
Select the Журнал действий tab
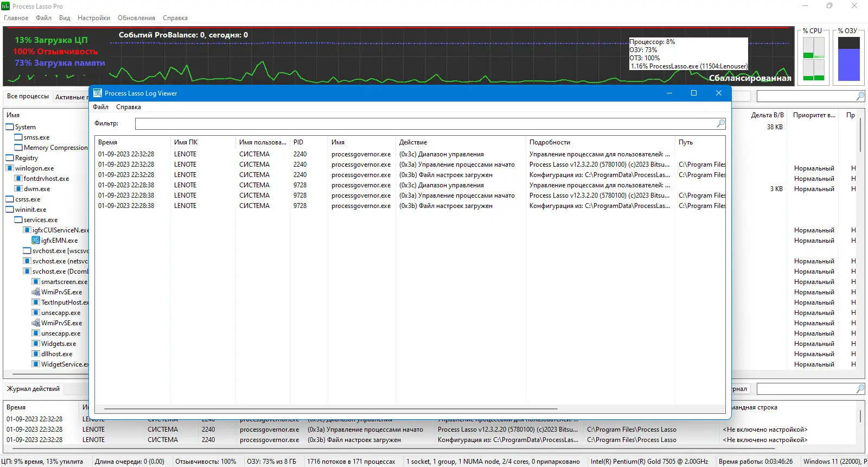pyautogui.click(x=33, y=389)
